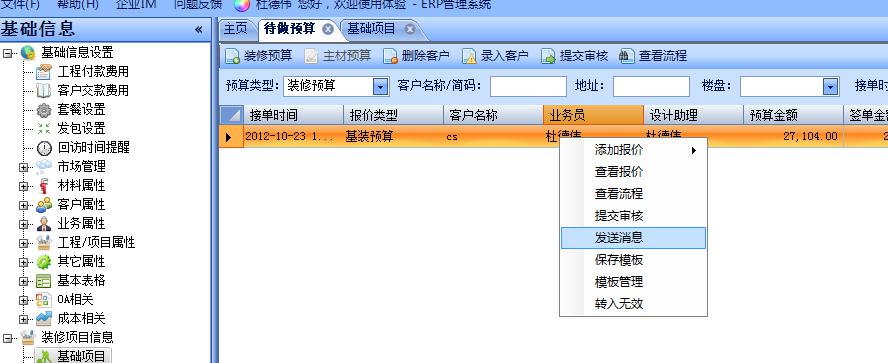
Task: Click the 成本相关 chart icon
Action: click(x=44, y=319)
